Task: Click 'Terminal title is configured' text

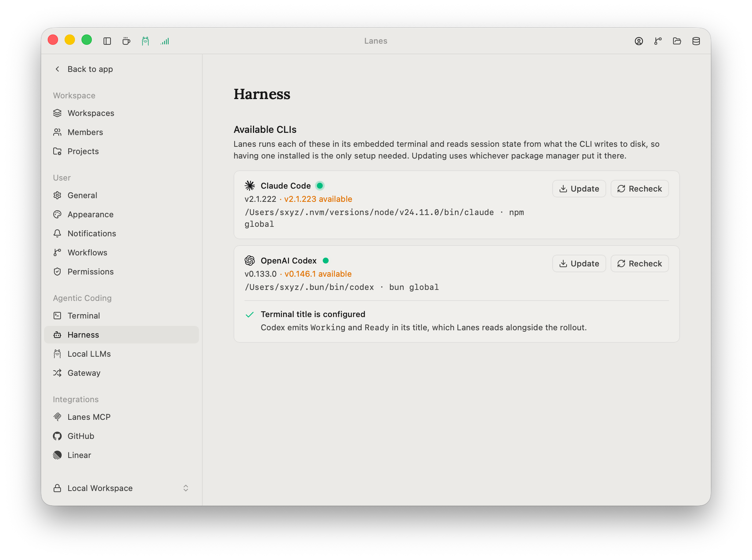Action: tap(313, 314)
